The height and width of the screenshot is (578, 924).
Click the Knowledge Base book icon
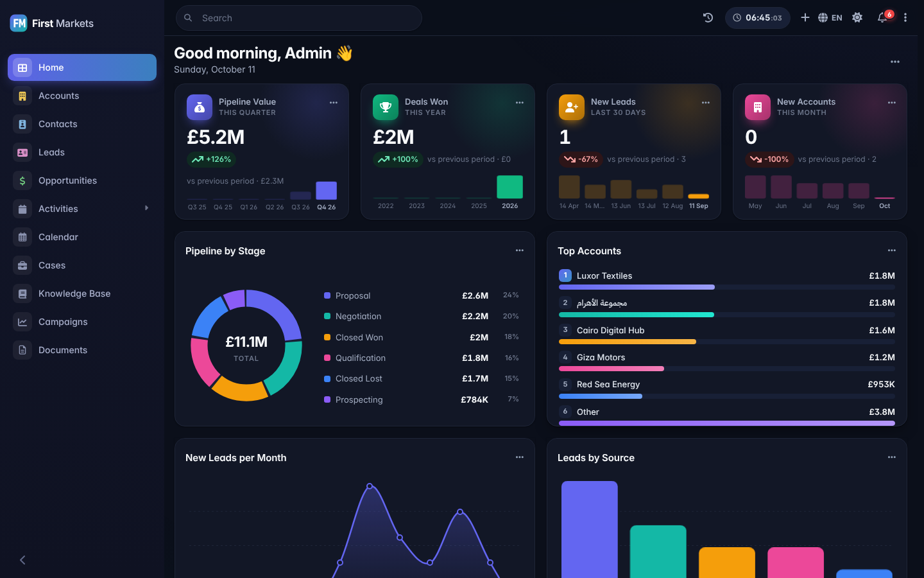[22, 293]
